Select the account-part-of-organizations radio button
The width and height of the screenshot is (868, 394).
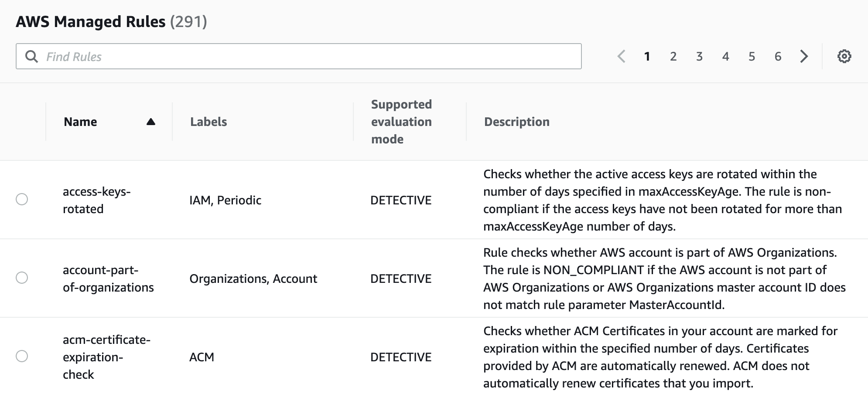point(22,278)
